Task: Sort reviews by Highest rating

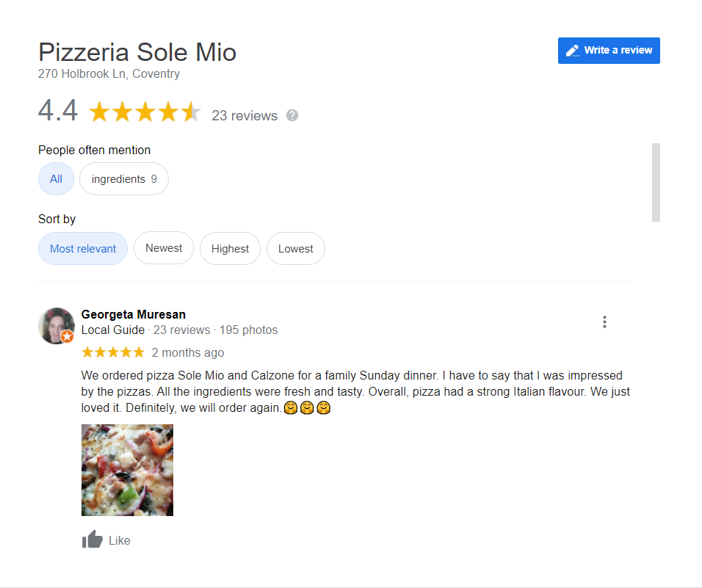Action: tap(230, 248)
